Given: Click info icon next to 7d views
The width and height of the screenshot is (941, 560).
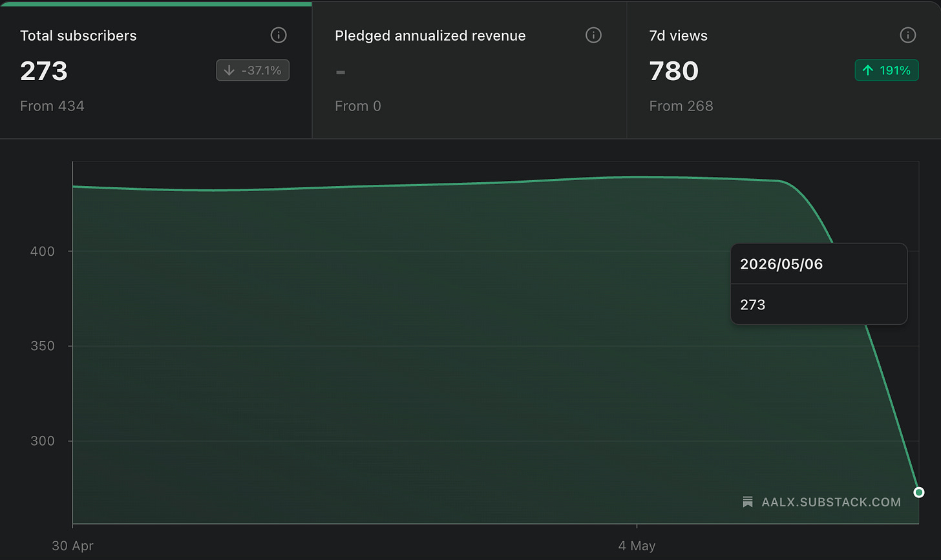Looking at the screenshot, I should (908, 35).
